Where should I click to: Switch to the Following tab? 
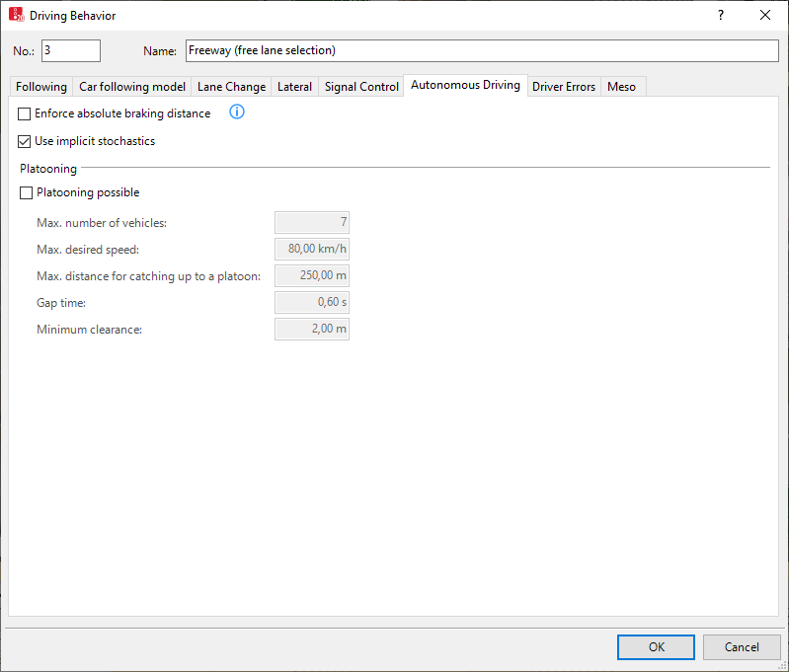pos(41,87)
